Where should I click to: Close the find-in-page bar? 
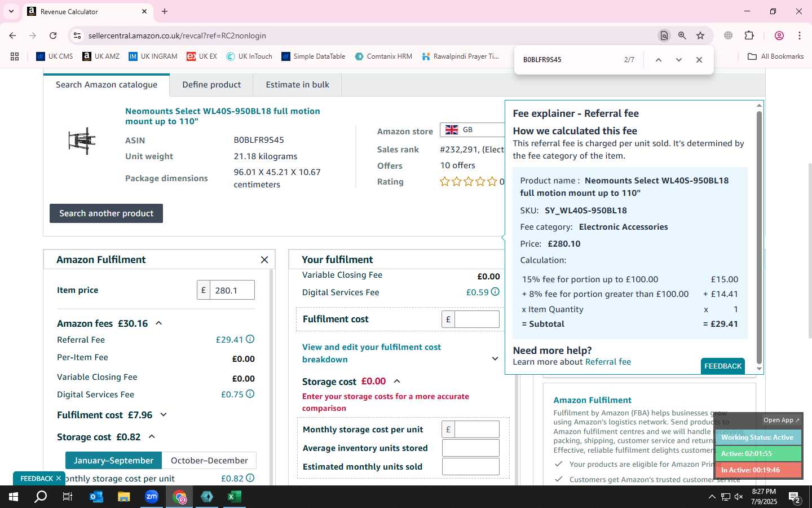pos(699,60)
